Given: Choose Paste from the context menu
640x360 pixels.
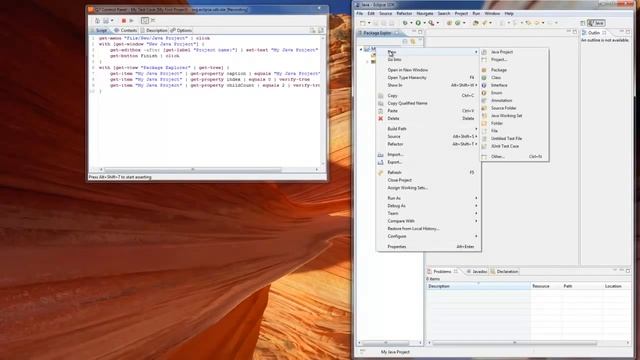Looking at the screenshot, I should point(428,111).
